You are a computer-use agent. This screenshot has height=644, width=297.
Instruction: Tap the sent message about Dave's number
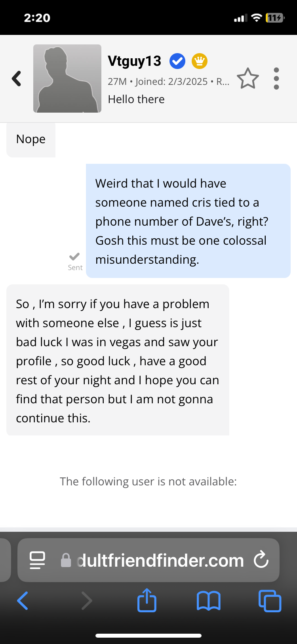188,221
